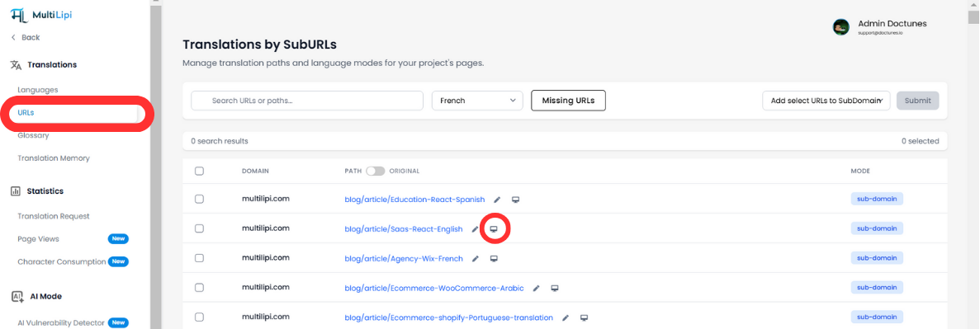Click multilipi.com in the Saas-React-English row

coord(266,228)
